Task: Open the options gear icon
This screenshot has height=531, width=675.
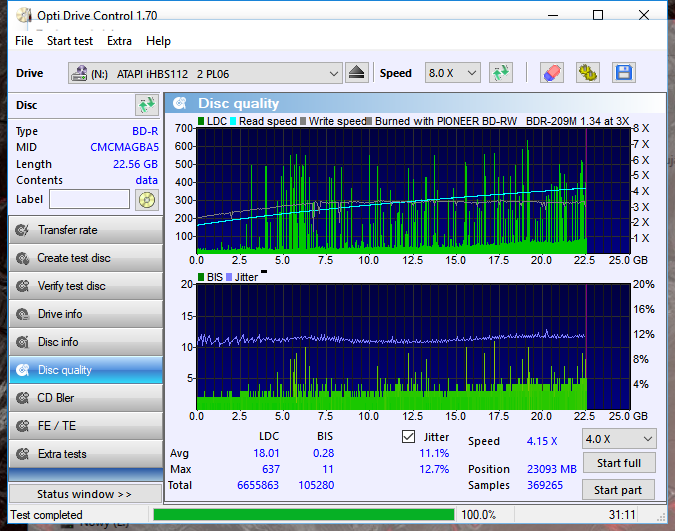Action: [588, 73]
